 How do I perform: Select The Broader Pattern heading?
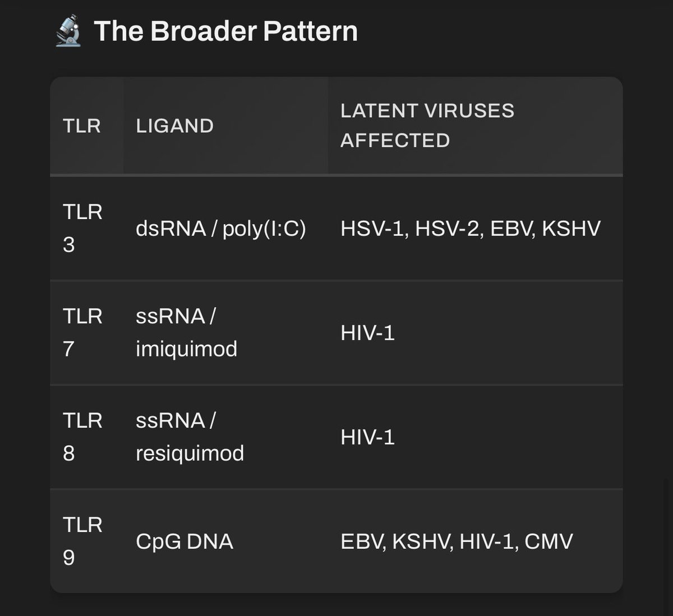(x=225, y=31)
